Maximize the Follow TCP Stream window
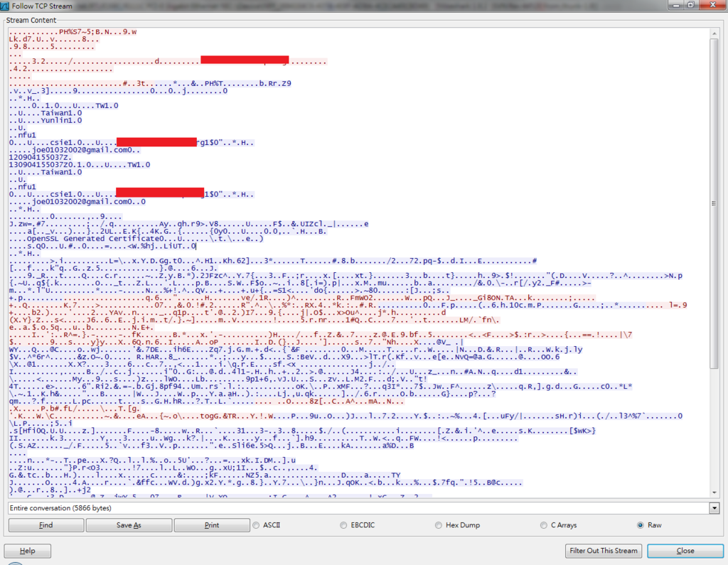This screenshot has height=565, width=728. [x=691, y=5]
